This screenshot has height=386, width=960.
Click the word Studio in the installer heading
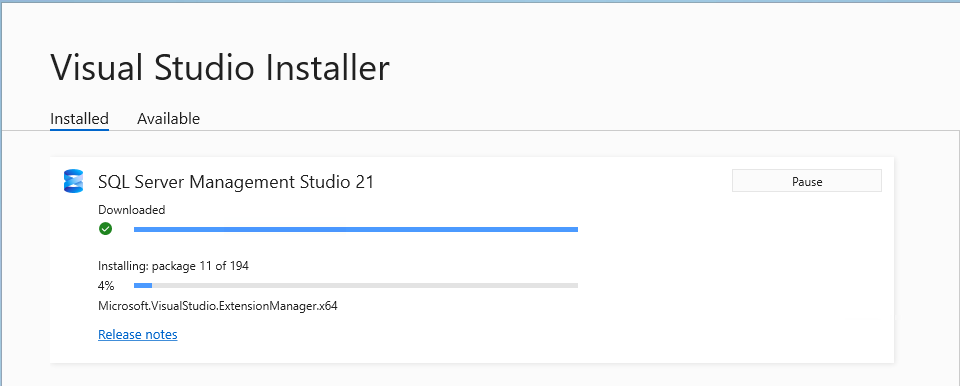point(204,67)
